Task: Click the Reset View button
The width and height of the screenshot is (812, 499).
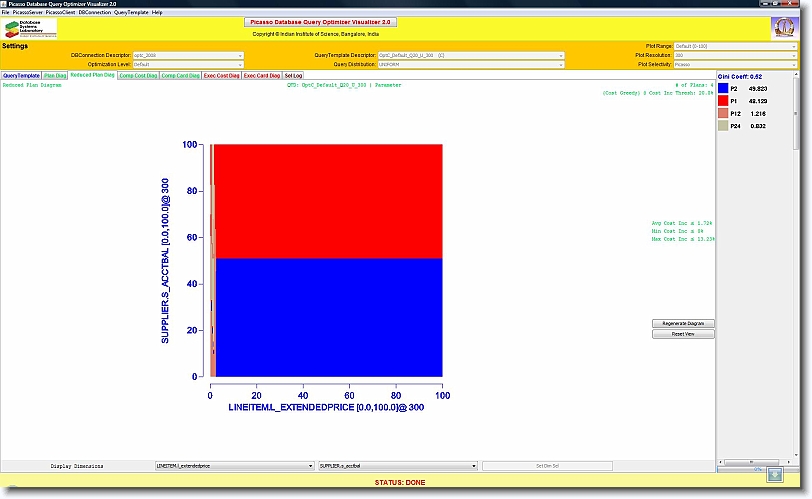Action: click(683, 334)
